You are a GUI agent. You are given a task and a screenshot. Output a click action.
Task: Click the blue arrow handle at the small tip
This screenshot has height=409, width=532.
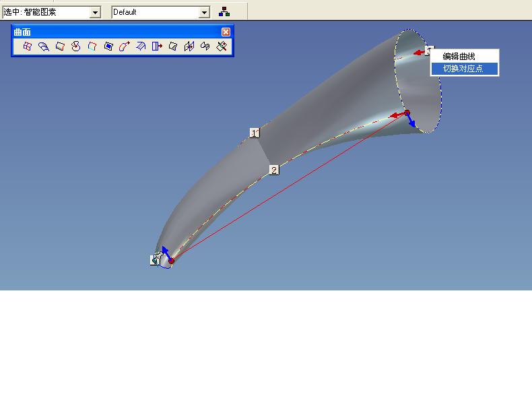pyautogui.click(x=166, y=252)
